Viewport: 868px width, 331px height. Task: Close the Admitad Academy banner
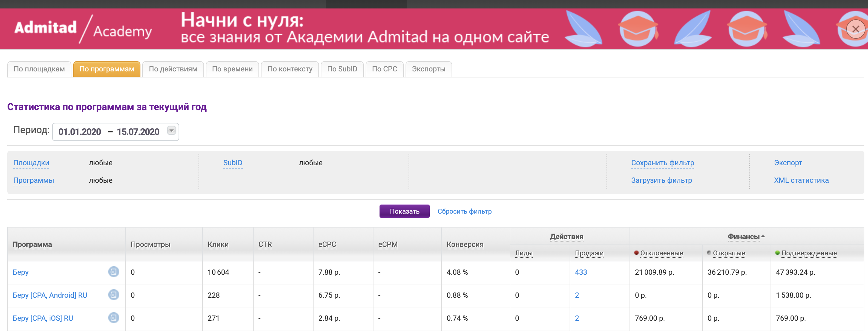[x=855, y=29]
